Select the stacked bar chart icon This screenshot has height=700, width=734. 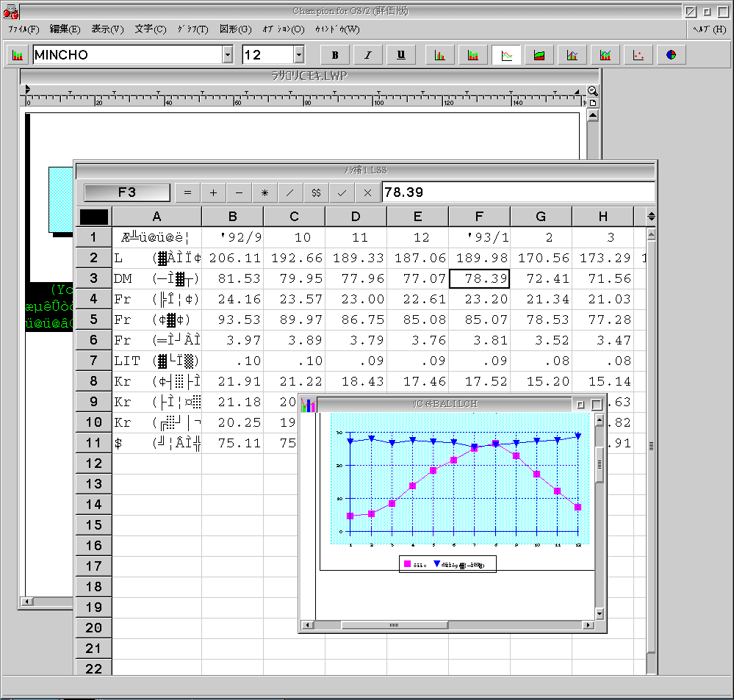click(472, 55)
